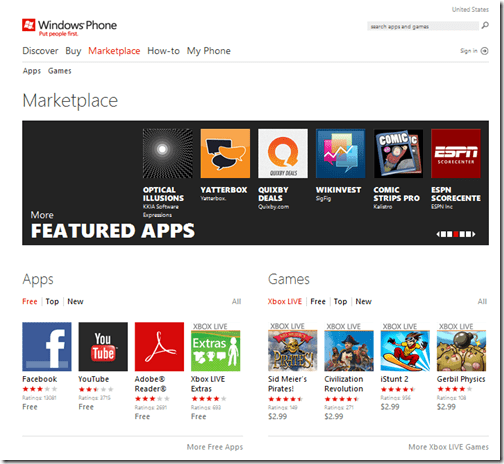Click the search magnifier icon
This screenshot has width=504, height=464.
tap(485, 25)
